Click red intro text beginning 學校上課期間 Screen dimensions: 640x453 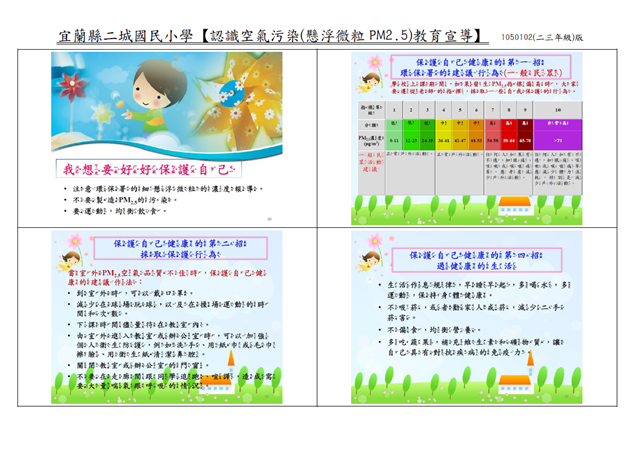point(484,88)
